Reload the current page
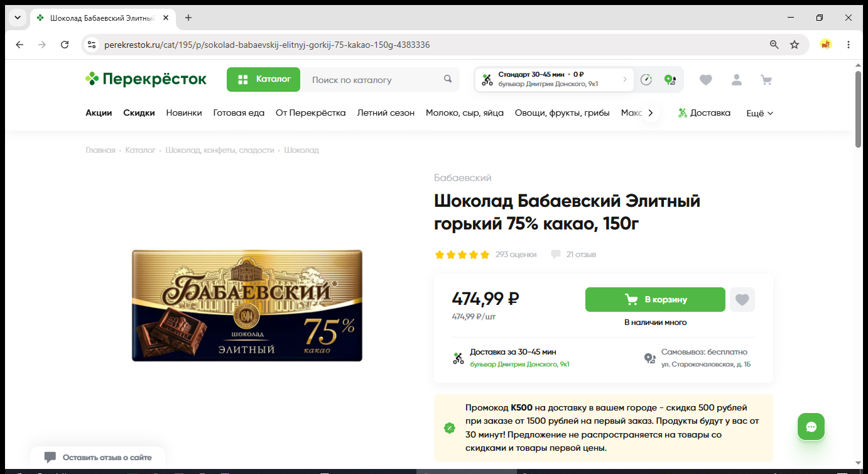The width and height of the screenshot is (868, 474). click(x=65, y=45)
